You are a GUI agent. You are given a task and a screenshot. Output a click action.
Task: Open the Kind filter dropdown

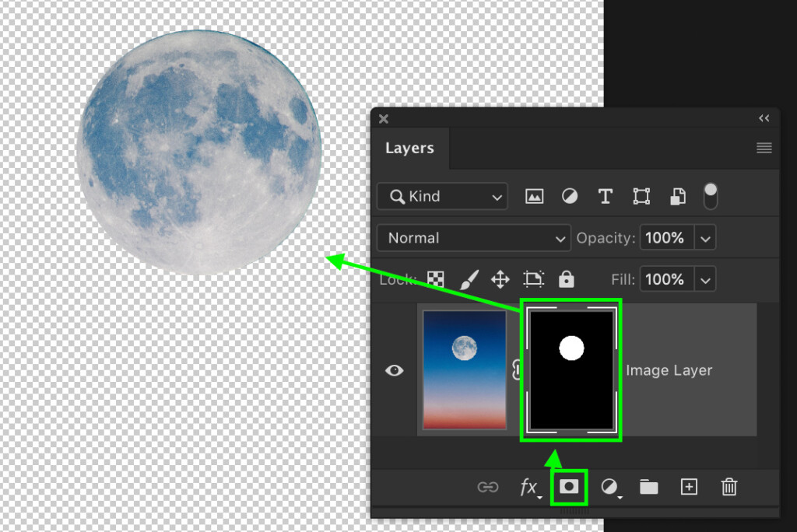pyautogui.click(x=442, y=196)
